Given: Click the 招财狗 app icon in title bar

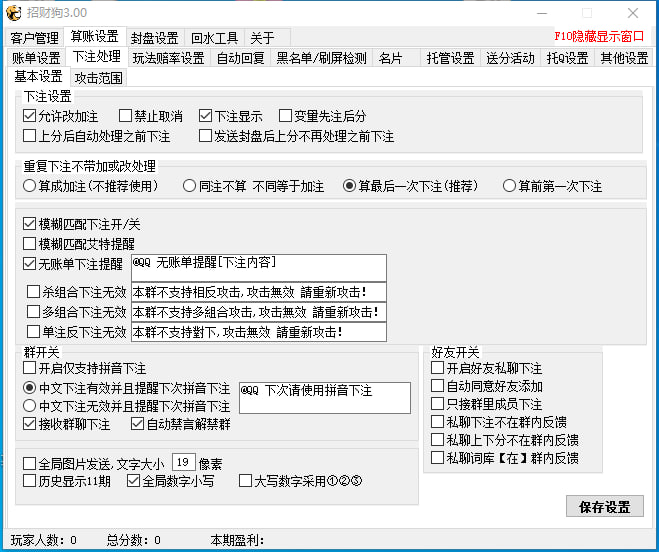Looking at the screenshot, I should pos(14,13).
